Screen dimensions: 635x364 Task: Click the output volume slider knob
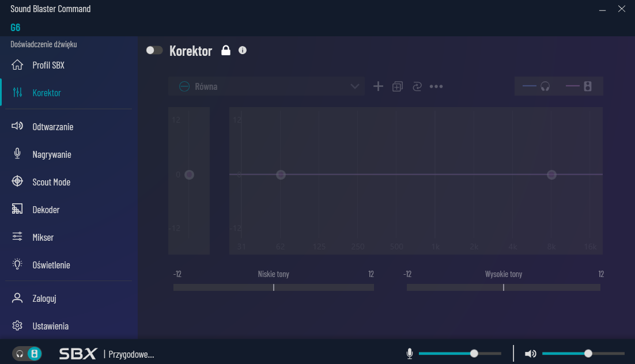[x=588, y=354]
